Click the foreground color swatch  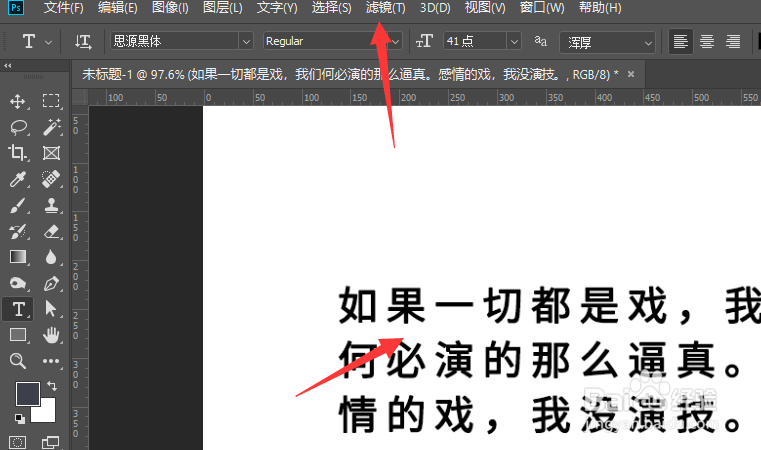pyautogui.click(x=28, y=394)
